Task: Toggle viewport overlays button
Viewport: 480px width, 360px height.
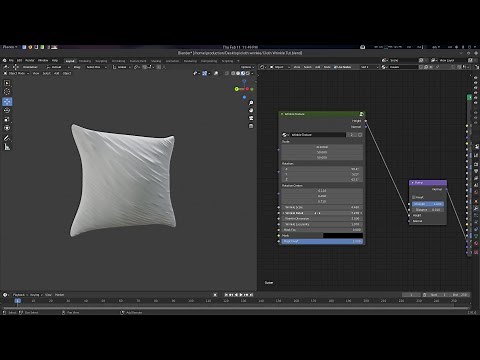Action: tap(216, 73)
